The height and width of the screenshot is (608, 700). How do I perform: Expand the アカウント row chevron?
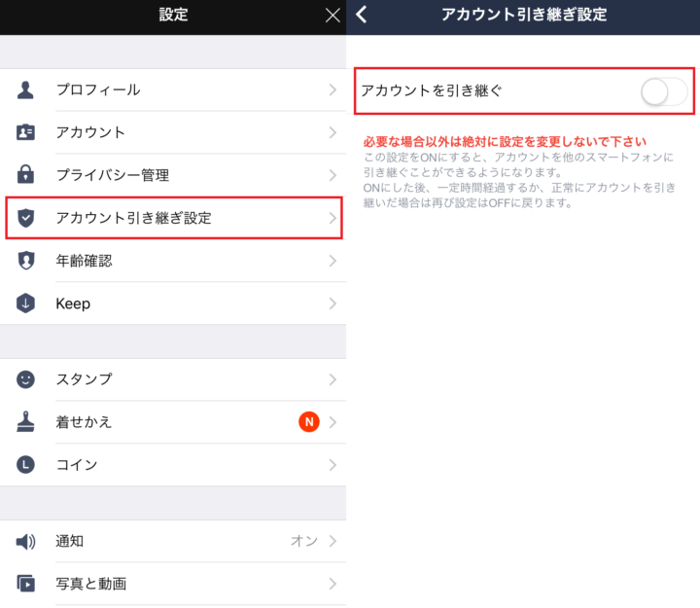coord(332,132)
